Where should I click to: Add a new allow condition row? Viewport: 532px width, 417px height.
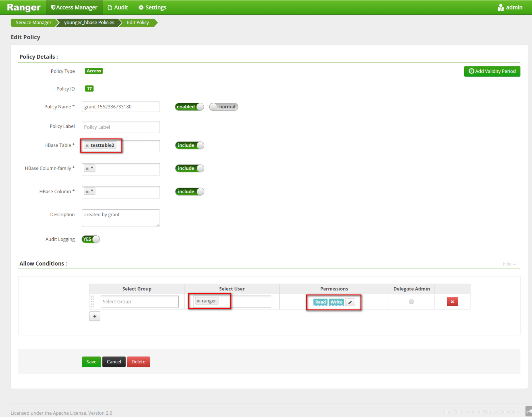pyautogui.click(x=95, y=316)
